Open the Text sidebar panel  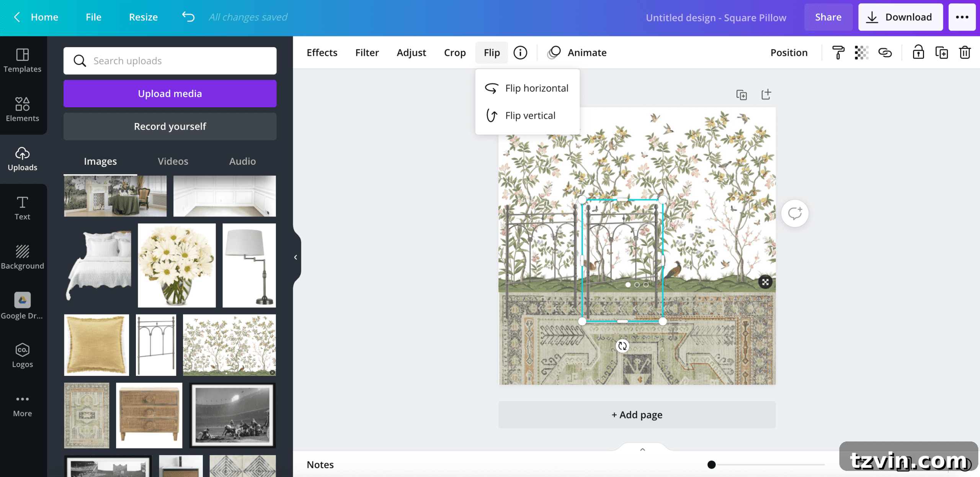tap(23, 208)
